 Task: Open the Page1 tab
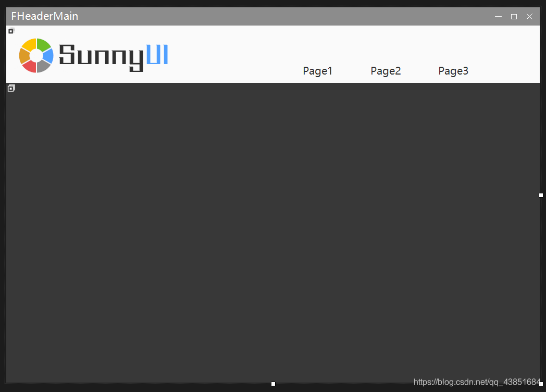[x=318, y=71]
